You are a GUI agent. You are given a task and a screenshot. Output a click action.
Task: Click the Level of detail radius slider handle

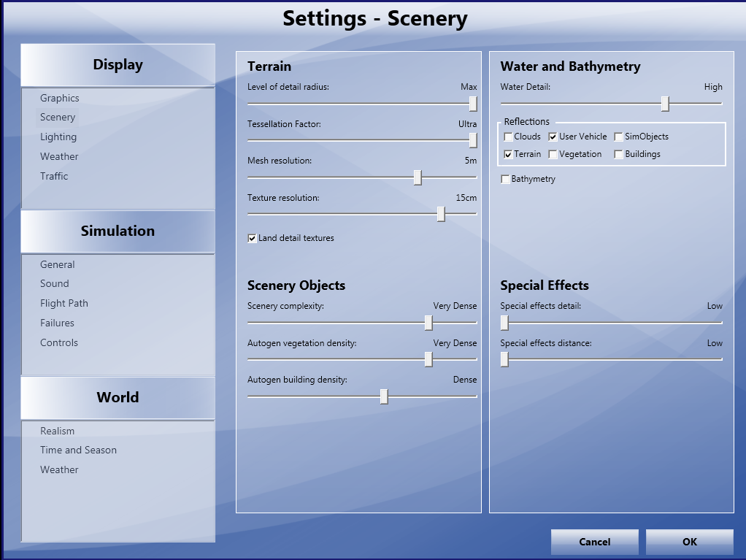point(473,104)
